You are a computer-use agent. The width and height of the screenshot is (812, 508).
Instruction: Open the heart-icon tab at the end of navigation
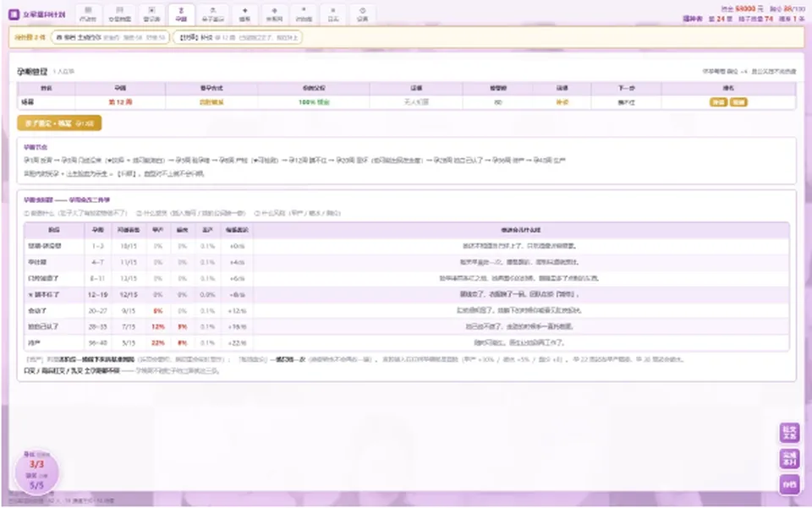[x=363, y=14]
